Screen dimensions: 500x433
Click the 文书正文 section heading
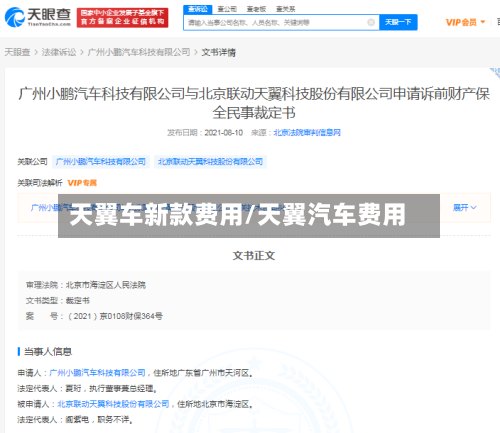click(x=254, y=256)
